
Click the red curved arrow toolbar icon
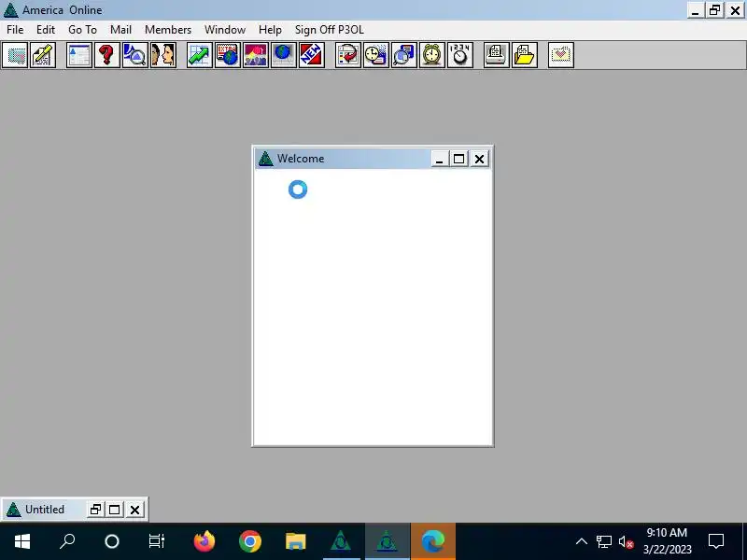click(348, 55)
